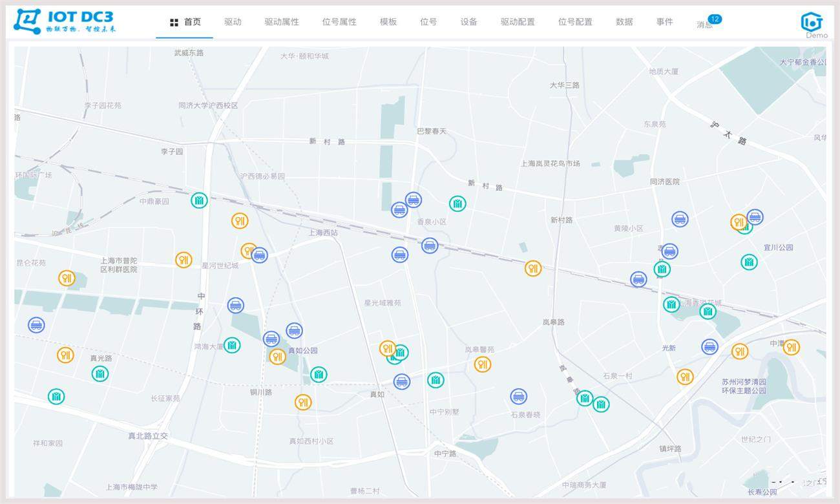Click the orange marker near 岚皋馨苑
This screenshot has width=840, height=504.
coord(482,364)
